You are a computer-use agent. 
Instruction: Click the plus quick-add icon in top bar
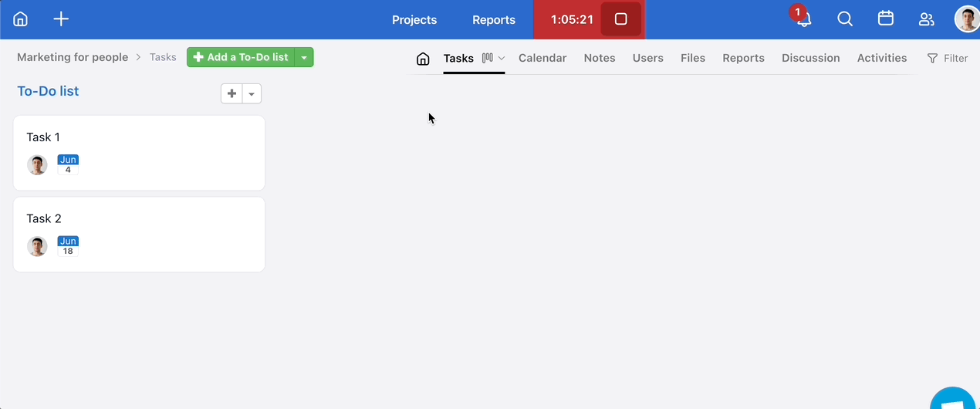point(61,19)
